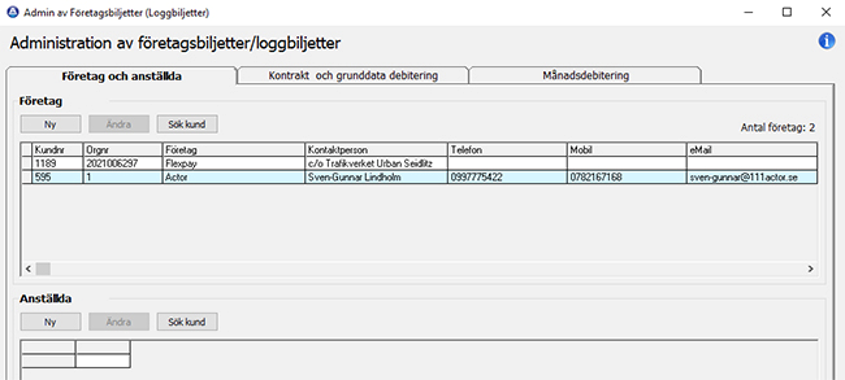The image size is (845, 380).
Task: Click sven-gunnar@111actor.se email cell
Action: pos(752,177)
